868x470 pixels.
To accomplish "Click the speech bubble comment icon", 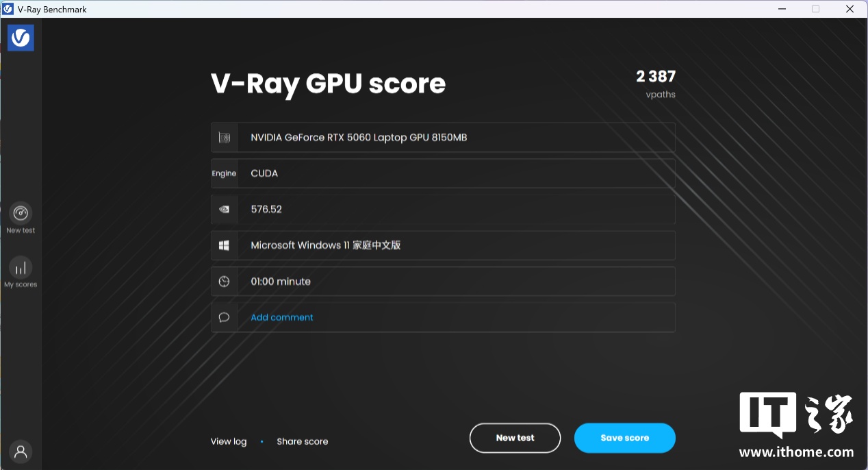I will [x=224, y=317].
